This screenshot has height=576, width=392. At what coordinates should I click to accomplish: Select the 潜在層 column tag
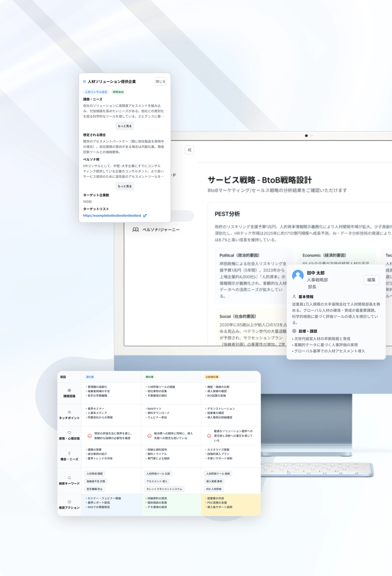pos(90,377)
